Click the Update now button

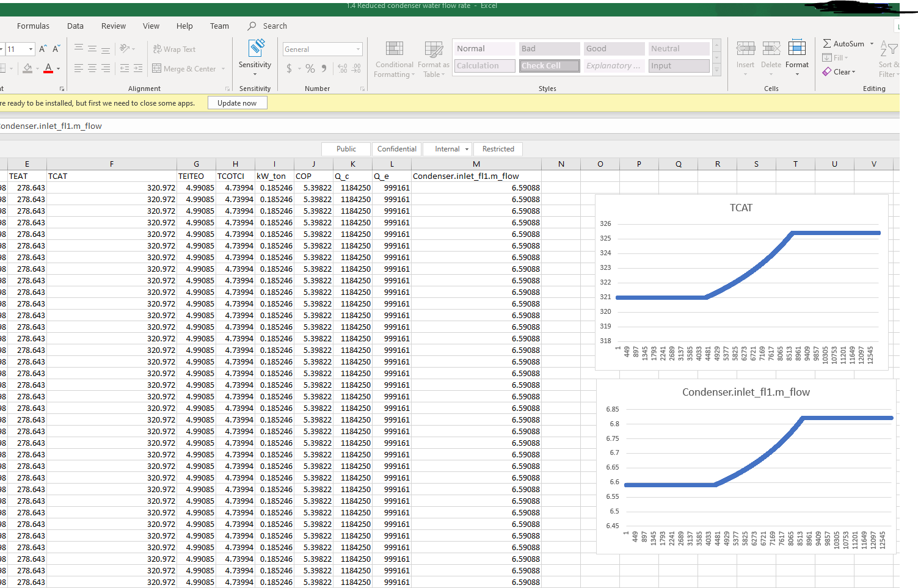pyautogui.click(x=237, y=103)
